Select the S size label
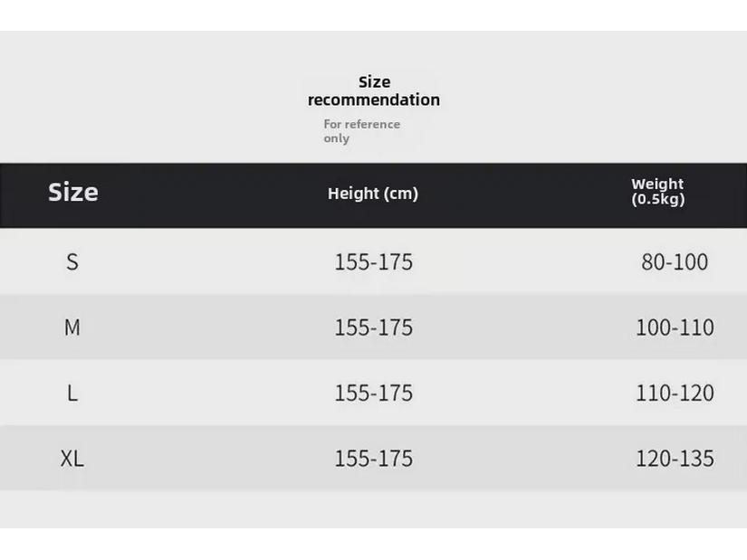Image resolution: width=747 pixels, height=560 pixels. 72,261
